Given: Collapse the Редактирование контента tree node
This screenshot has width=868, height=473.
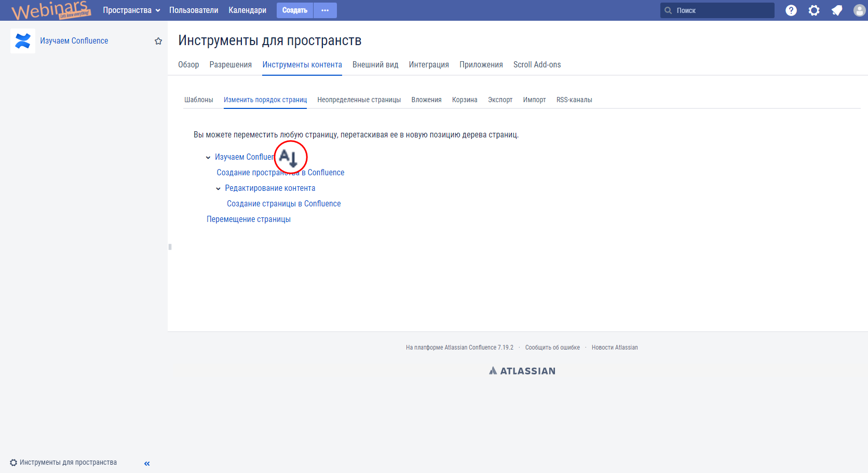Looking at the screenshot, I should point(218,189).
